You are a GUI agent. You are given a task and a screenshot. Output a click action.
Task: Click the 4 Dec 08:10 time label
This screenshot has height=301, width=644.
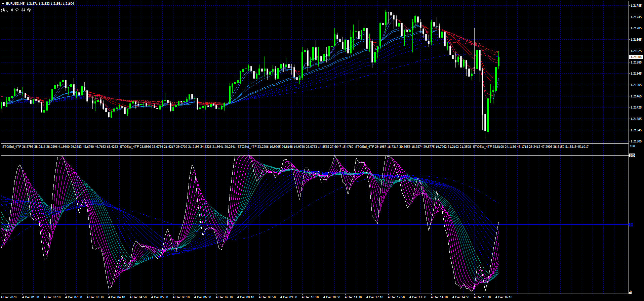pyautogui.click(x=246, y=297)
